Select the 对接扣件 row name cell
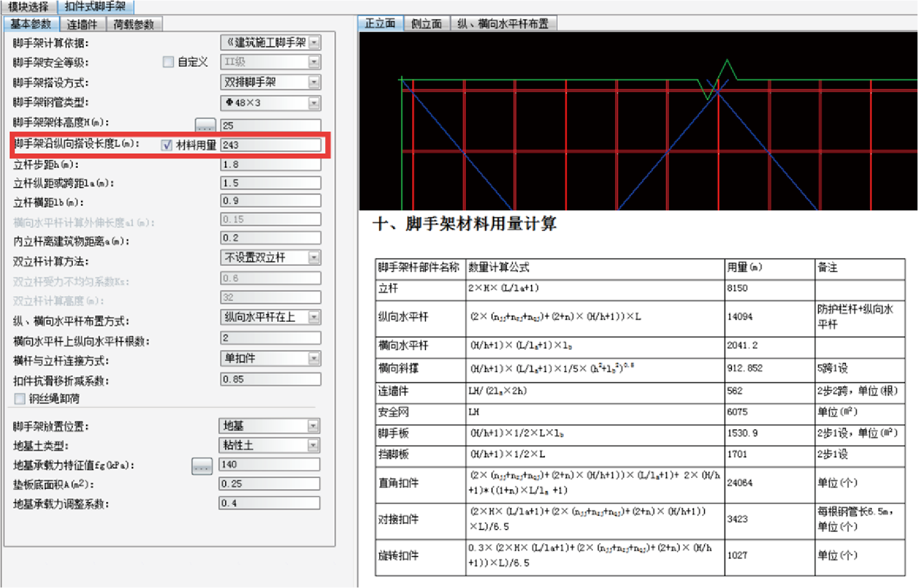Image resolution: width=918 pixels, height=588 pixels. 420,520
